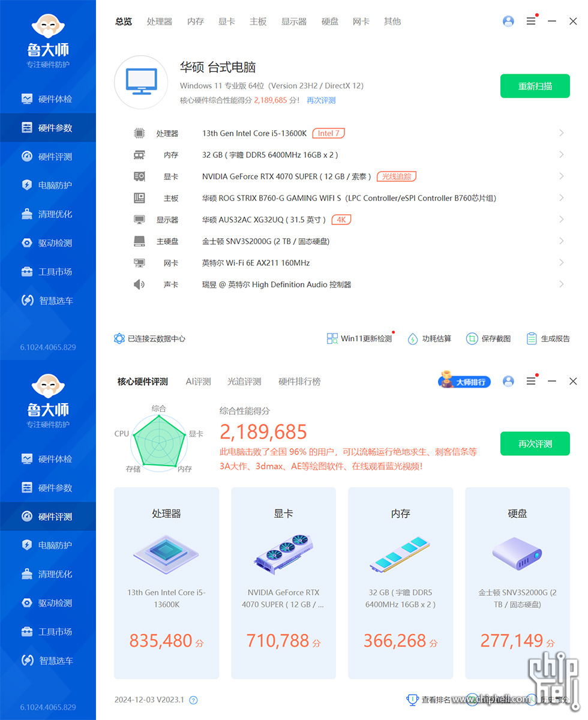
Task: Click the green 再次评测 button
Action: tap(535, 444)
